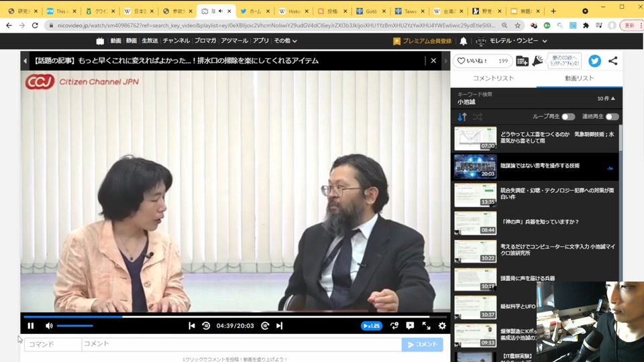Toggle the player repeat loop icon

pos(394,326)
